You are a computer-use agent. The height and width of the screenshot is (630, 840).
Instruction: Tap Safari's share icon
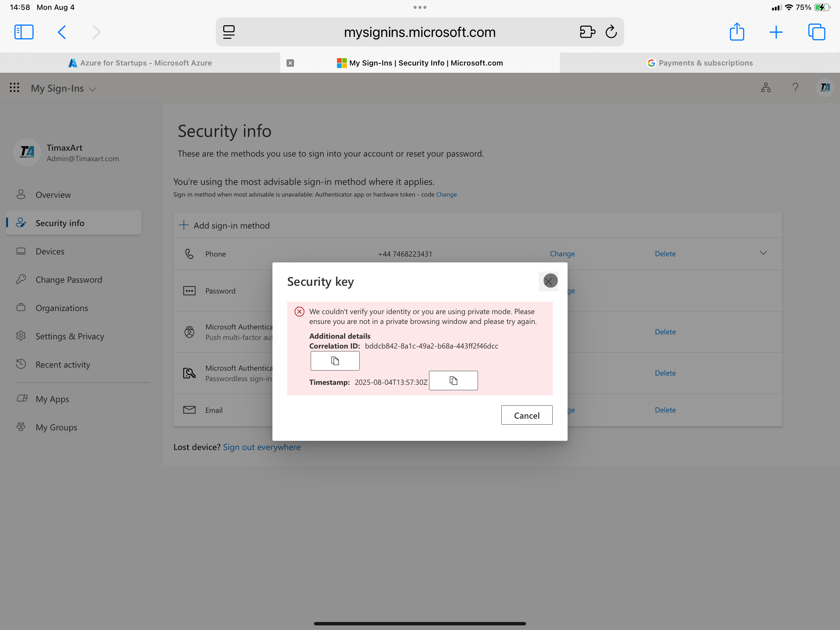click(736, 32)
